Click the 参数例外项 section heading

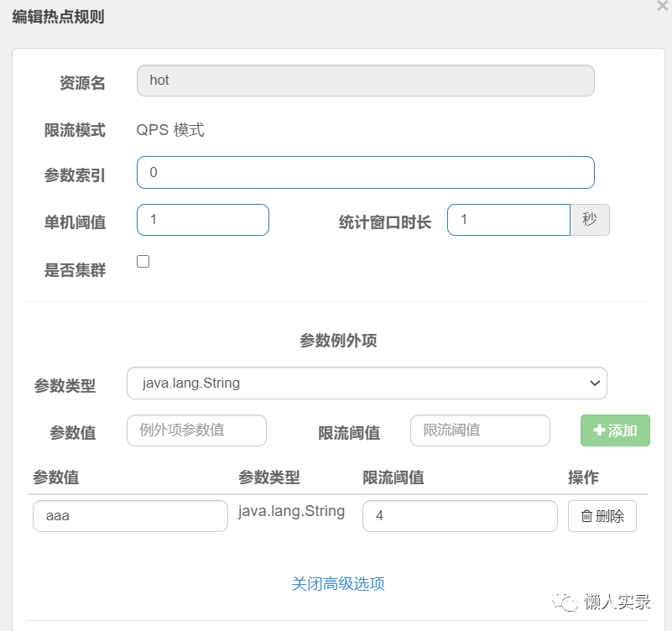(x=338, y=341)
